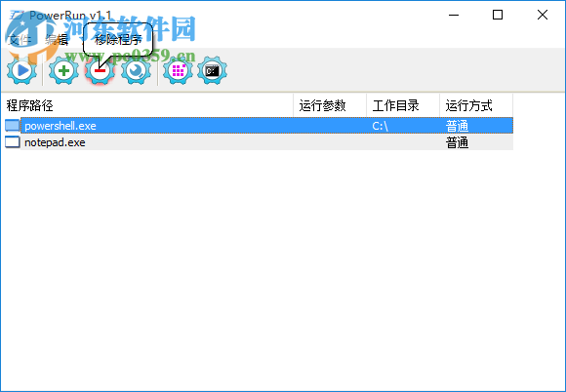Click the green plus Add program icon
566x392 pixels.
pyautogui.click(x=63, y=70)
